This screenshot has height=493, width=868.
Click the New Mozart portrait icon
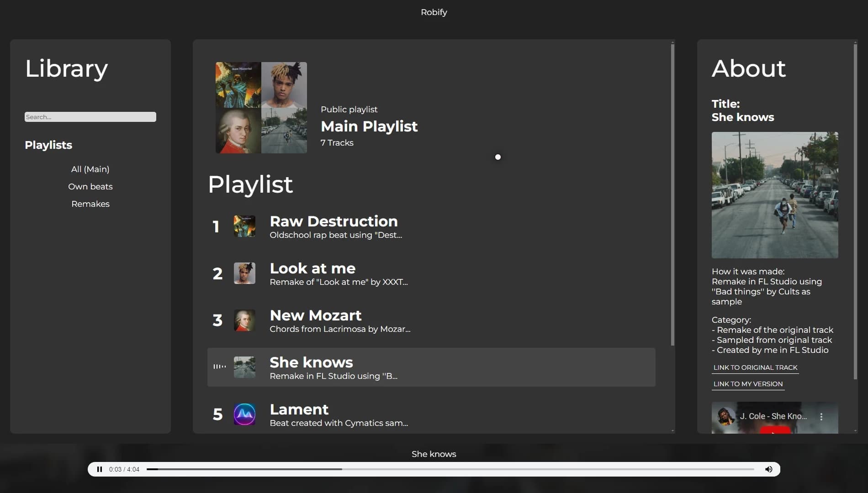coord(244,320)
